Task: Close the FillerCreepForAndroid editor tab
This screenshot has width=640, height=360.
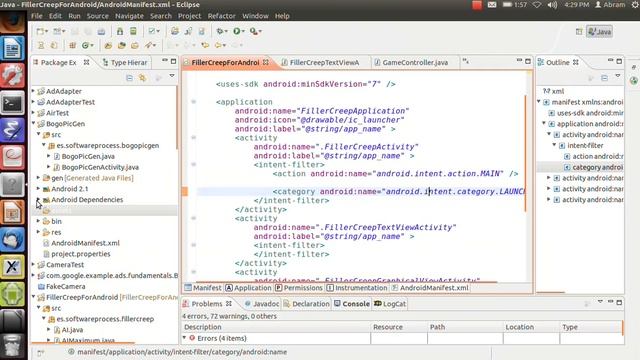Action: pyautogui.click(x=266, y=62)
